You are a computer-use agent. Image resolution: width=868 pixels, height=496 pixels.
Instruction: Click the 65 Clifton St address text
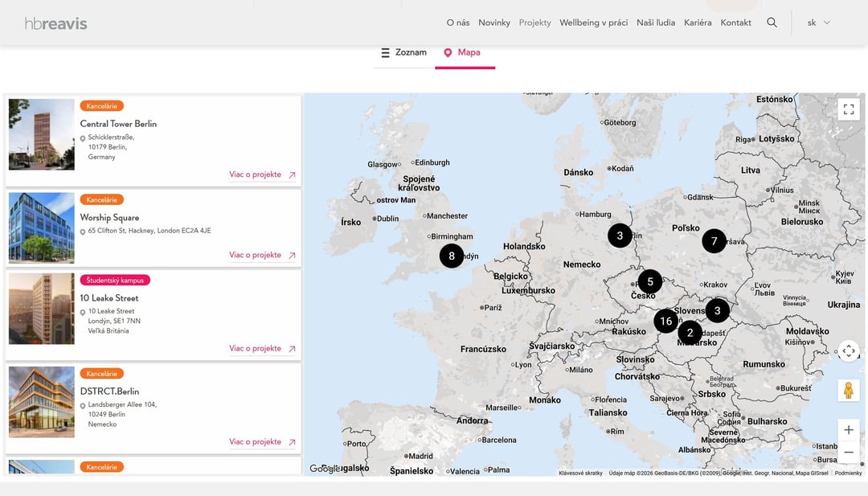[149, 231]
